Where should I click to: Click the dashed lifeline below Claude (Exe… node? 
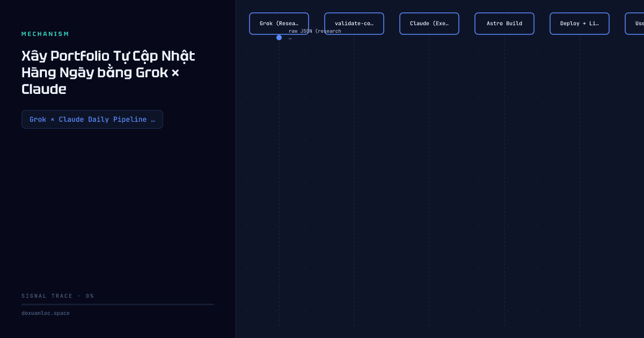[x=429, y=180]
